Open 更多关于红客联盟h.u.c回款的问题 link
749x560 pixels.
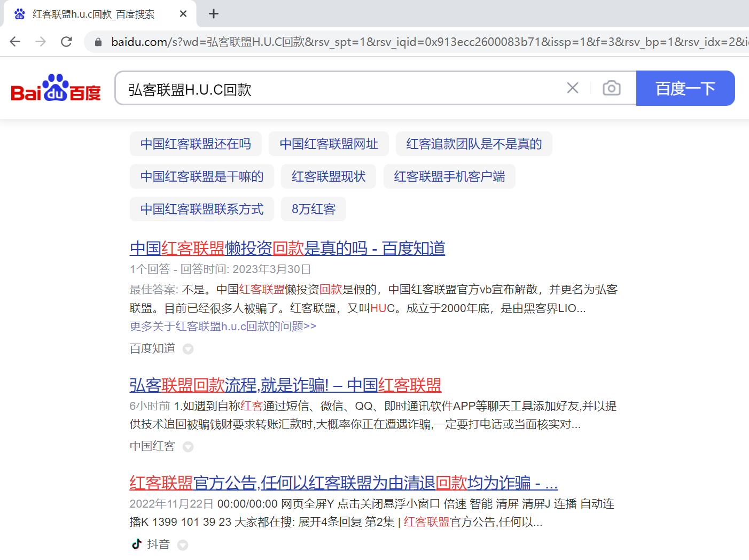(x=223, y=326)
